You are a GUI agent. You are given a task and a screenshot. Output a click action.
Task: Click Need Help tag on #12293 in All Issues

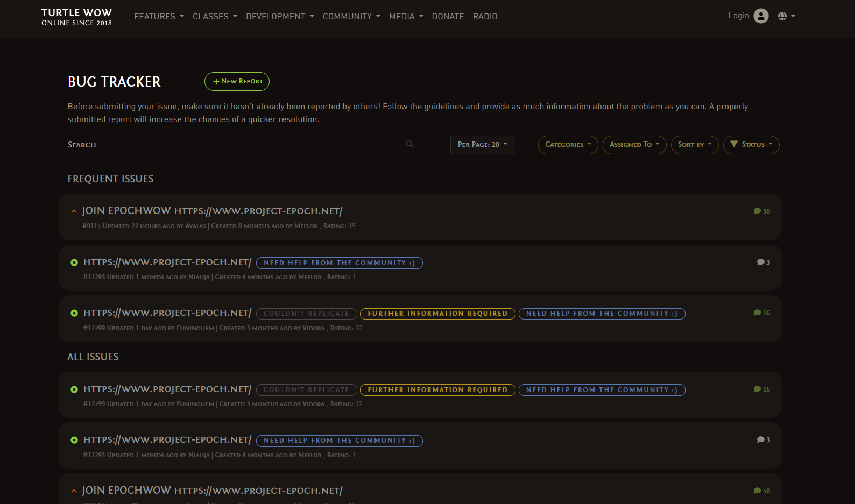(x=340, y=441)
